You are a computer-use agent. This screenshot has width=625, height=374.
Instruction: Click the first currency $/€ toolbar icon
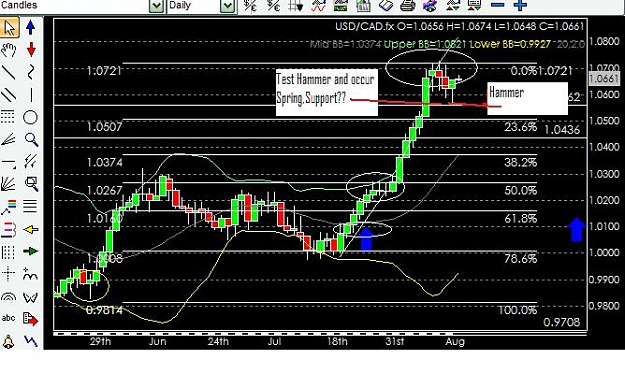click(250, 6)
